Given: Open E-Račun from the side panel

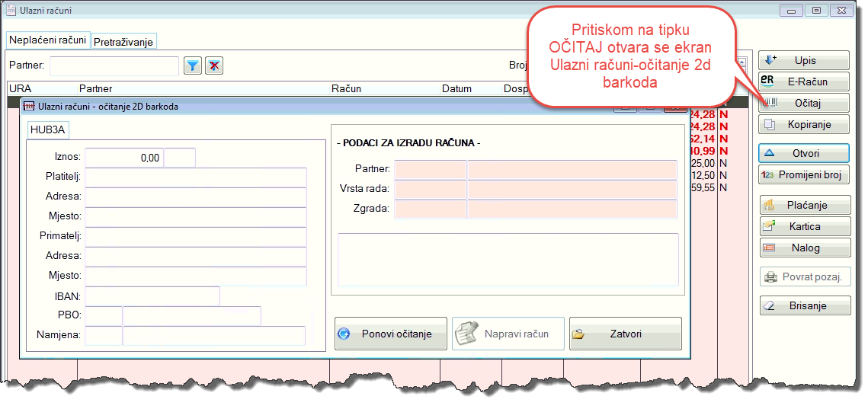Looking at the screenshot, I should [x=803, y=81].
